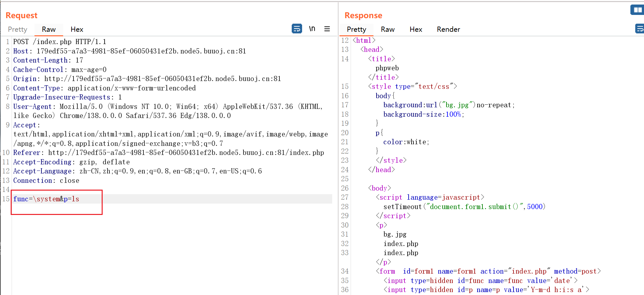Click the hidden input with value='Y-m-d h:i:s a'
The height and width of the screenshot is (295, 644).
(486, 290)
